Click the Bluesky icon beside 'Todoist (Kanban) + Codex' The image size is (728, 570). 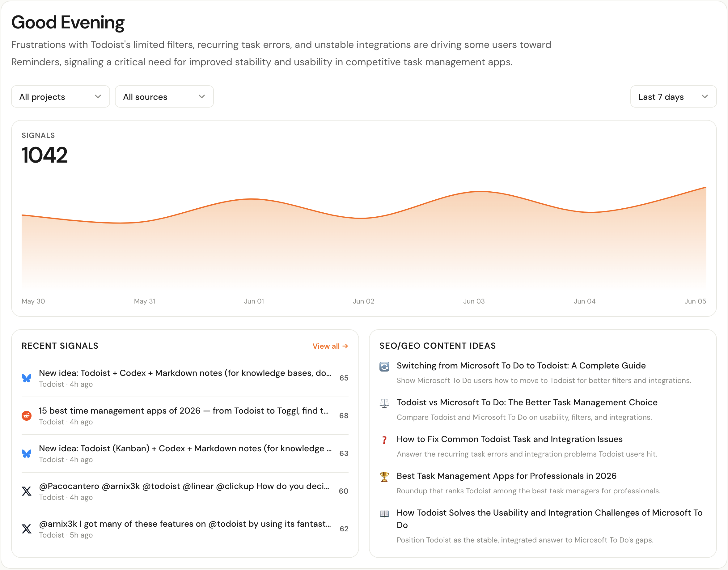[x=27, y=453]
